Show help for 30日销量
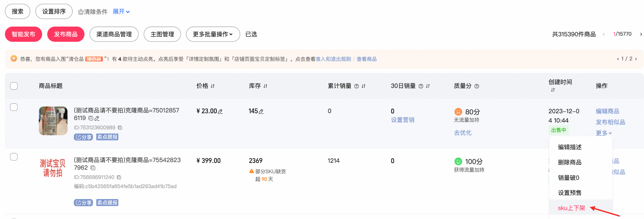Viewport: 644px width, 219px height. pos(421,86)
